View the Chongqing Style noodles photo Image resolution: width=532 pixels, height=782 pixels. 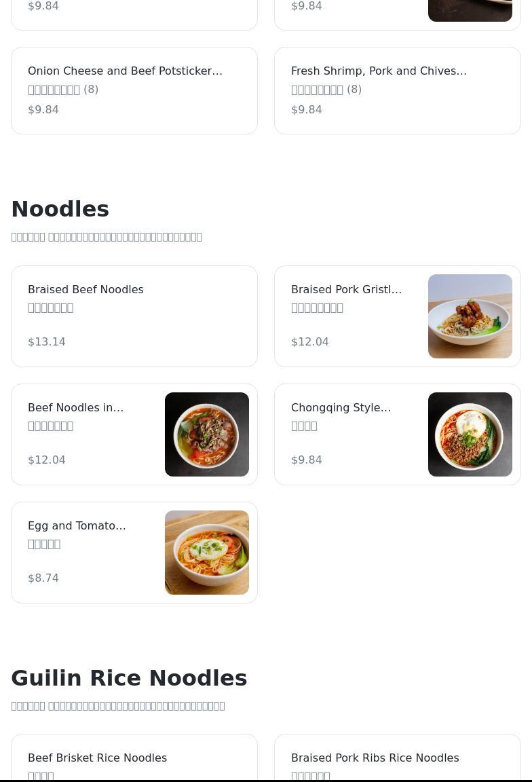(x=470, y=434)
